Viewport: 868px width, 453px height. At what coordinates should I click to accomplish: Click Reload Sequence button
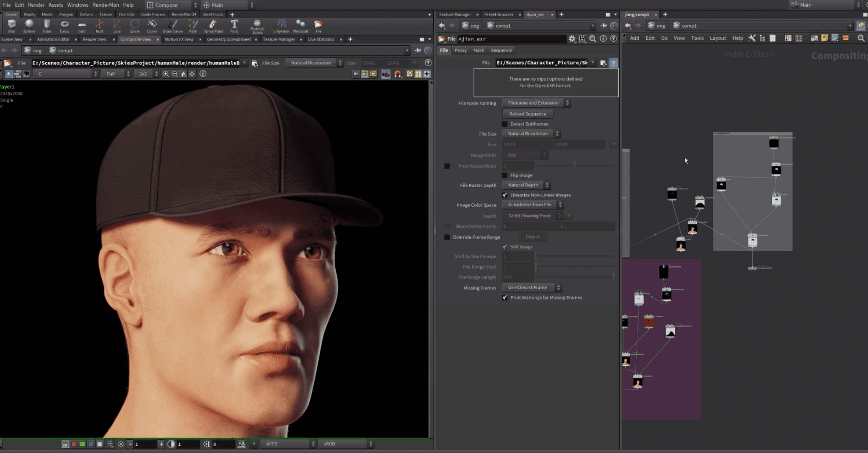[528, 114]
